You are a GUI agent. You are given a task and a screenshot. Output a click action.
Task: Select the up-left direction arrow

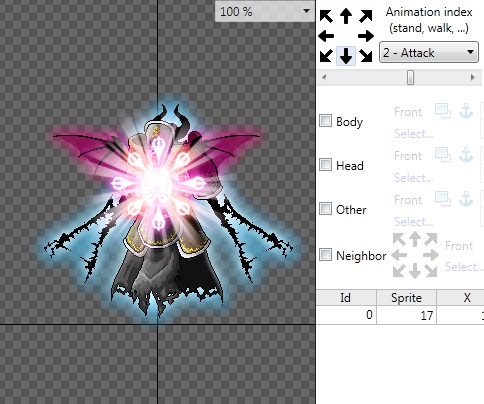click(x=326, y=16)
